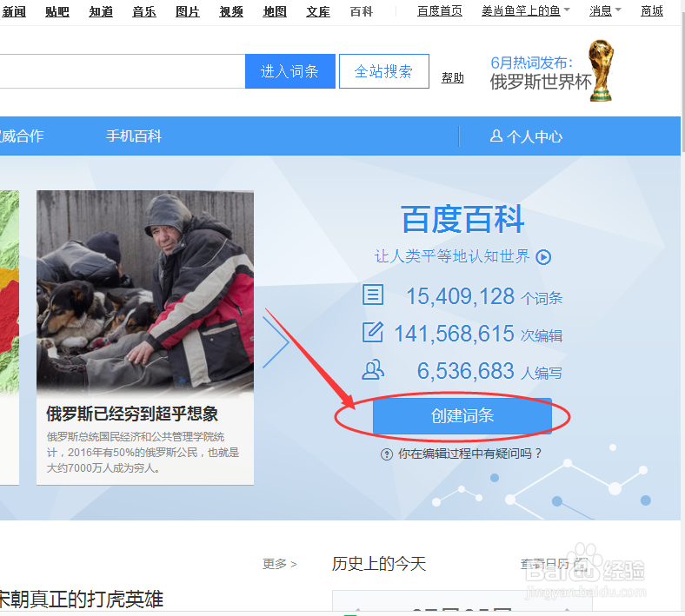Image resolution: width=685 pixels, height=616 pixels.
Task: Open the 图片 link in top navigation
Action: [x=188, y=11]
